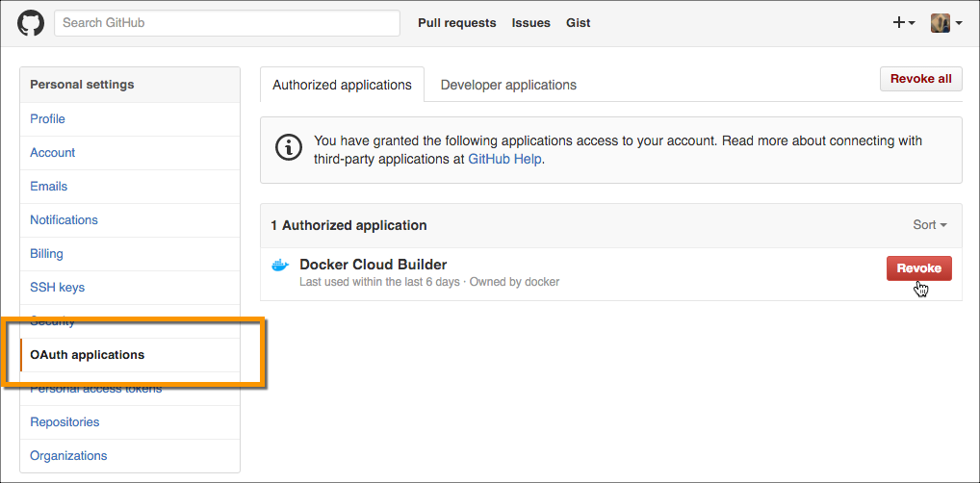Go to Issues in top navigation
980x483 pixels.
(530, 23)
